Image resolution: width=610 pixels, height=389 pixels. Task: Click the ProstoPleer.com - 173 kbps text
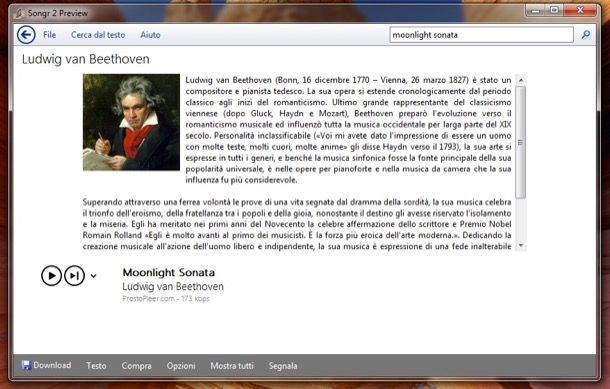(166, 299)
